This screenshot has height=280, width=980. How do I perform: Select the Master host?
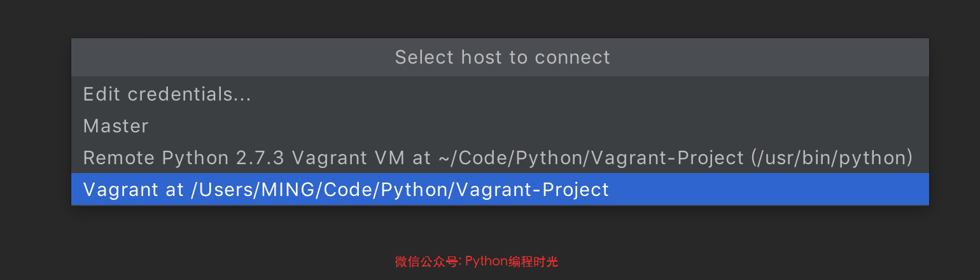pyautogui.click(x=116, y=126)
